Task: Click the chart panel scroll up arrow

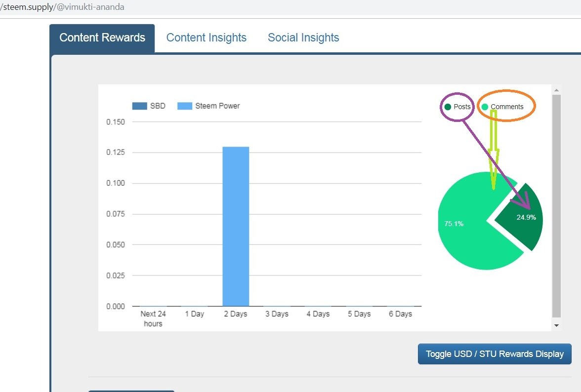Action: pos(556,90)
